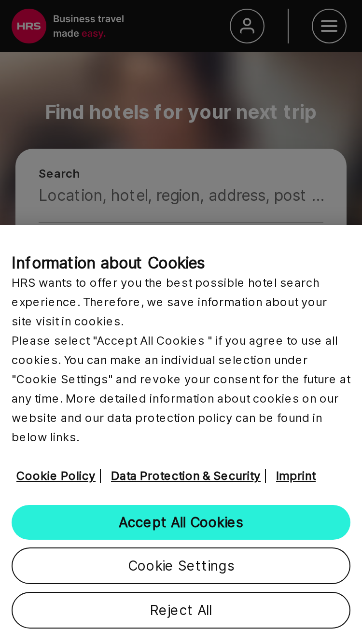Click the "Business travel" tagline text
The image size is (362, 644).
[88, 19]
